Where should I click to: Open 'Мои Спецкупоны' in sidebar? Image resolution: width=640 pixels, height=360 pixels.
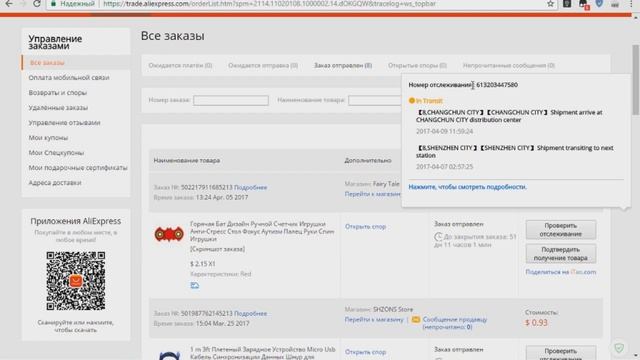[56, 153]
